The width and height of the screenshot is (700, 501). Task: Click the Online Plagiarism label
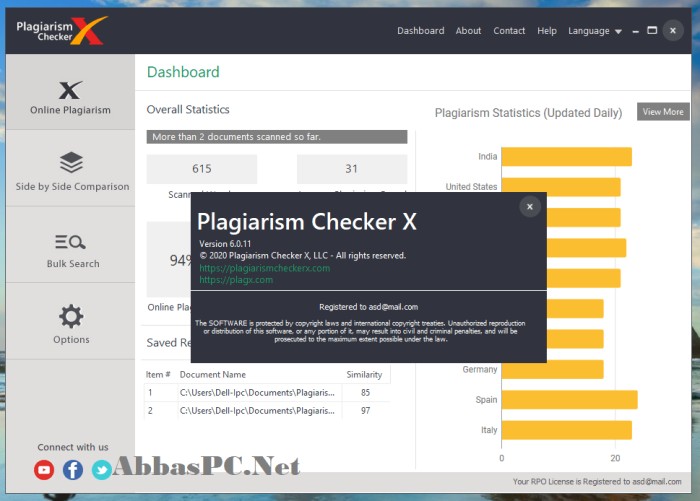tap(71, 110)
